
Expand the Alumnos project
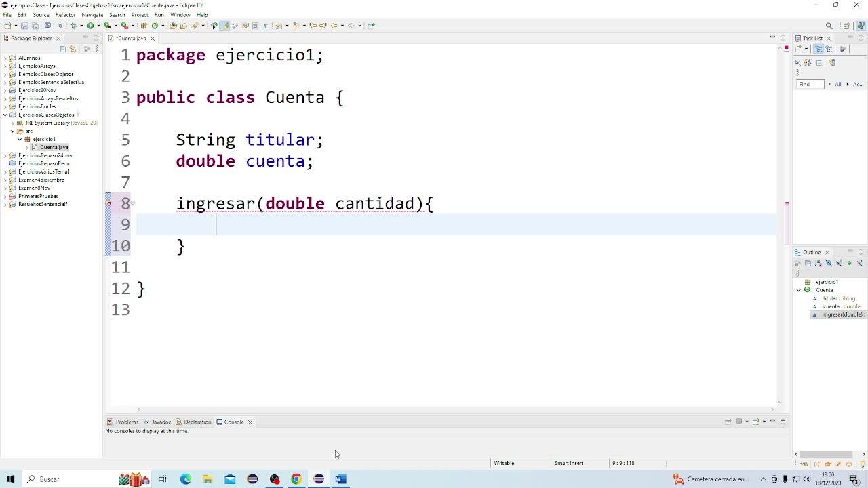coord(5,58)
